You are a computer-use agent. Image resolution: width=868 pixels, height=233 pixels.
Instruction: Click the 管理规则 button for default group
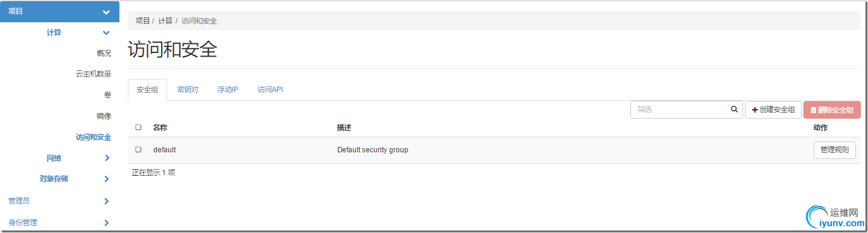[x=834, y=150]
